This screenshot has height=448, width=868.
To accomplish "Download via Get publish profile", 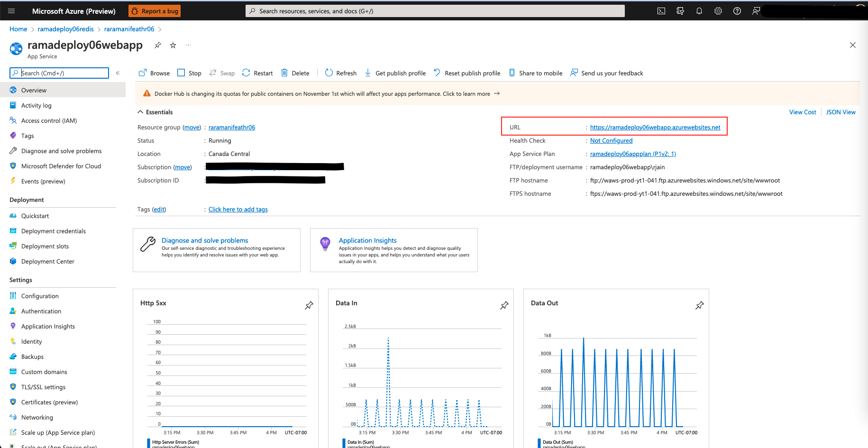I will [x=395, y=73].
